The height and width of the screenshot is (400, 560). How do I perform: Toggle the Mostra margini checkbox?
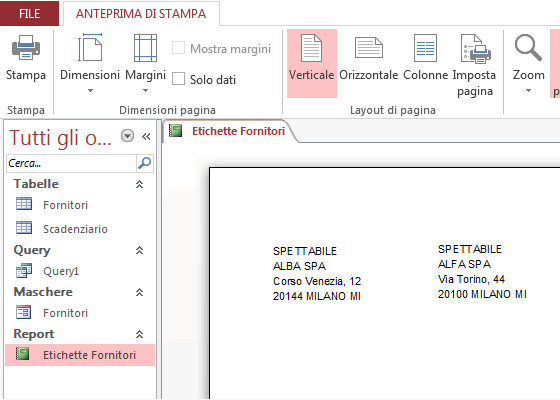pyautogui.click(x=179, y=48)
